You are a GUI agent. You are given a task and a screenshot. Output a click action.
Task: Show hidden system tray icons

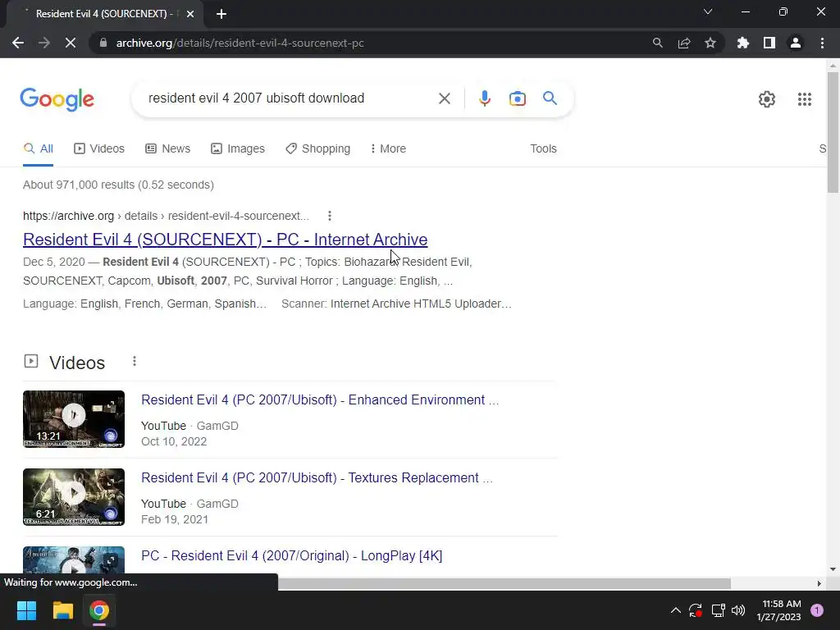coord(676,610)
